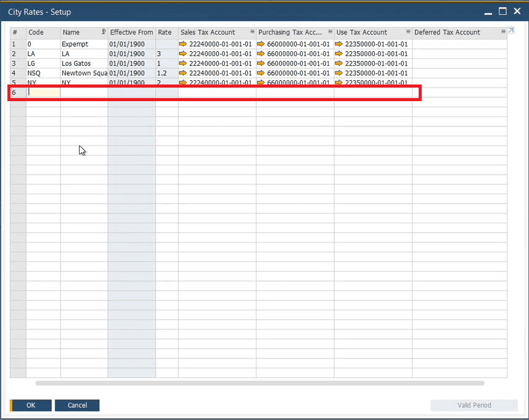
Task: Click the Valid Period button
Action: 474,405
